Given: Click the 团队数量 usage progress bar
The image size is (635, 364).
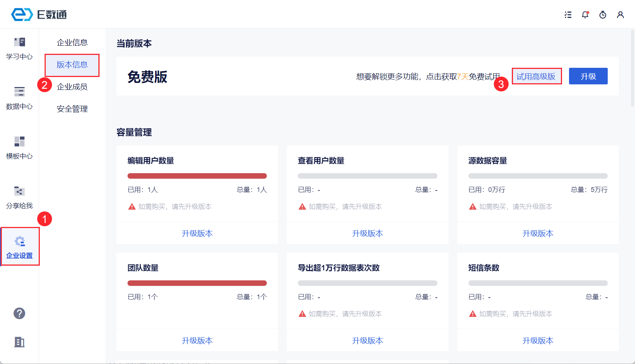Looking at the screenshot, I should 197,283.
